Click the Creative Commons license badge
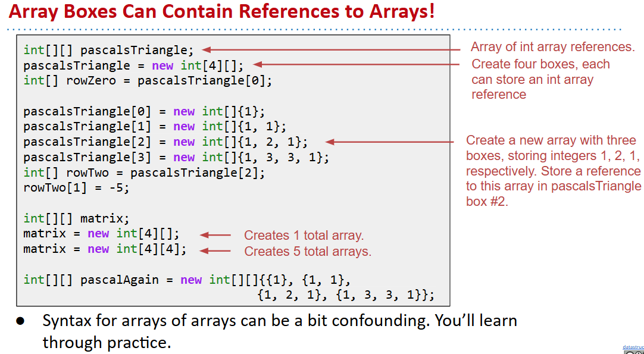Image resolution: width=644 pixels, height=354 pixels. click(634, 352)
